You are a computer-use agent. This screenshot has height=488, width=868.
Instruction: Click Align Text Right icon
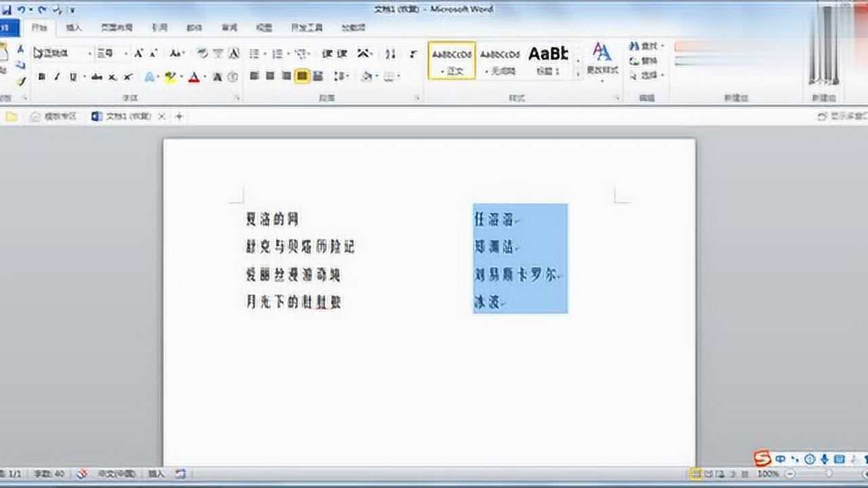click(286, 76)
